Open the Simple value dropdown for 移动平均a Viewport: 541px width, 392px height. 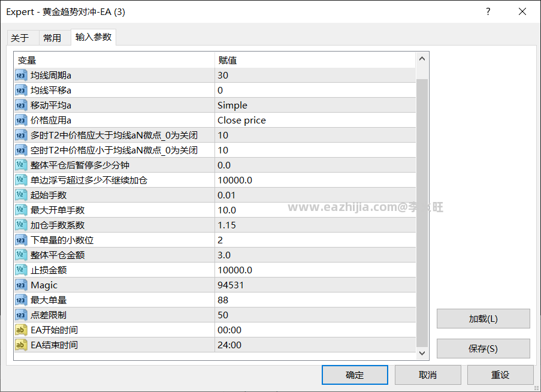(x=315, y=105)
